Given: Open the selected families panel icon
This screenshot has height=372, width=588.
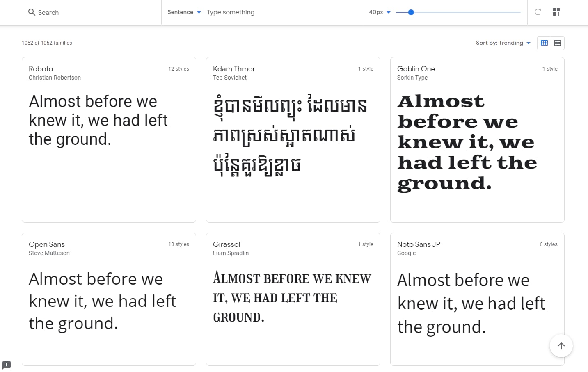Looking at the screenshot, I should (x=556, y=12).
